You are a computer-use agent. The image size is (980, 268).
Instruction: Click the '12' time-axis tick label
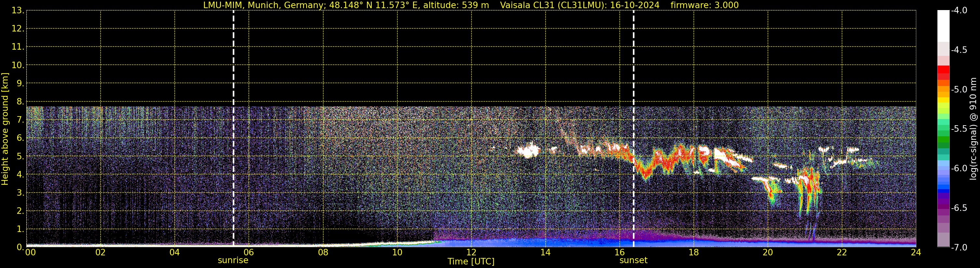click(471, 252)
